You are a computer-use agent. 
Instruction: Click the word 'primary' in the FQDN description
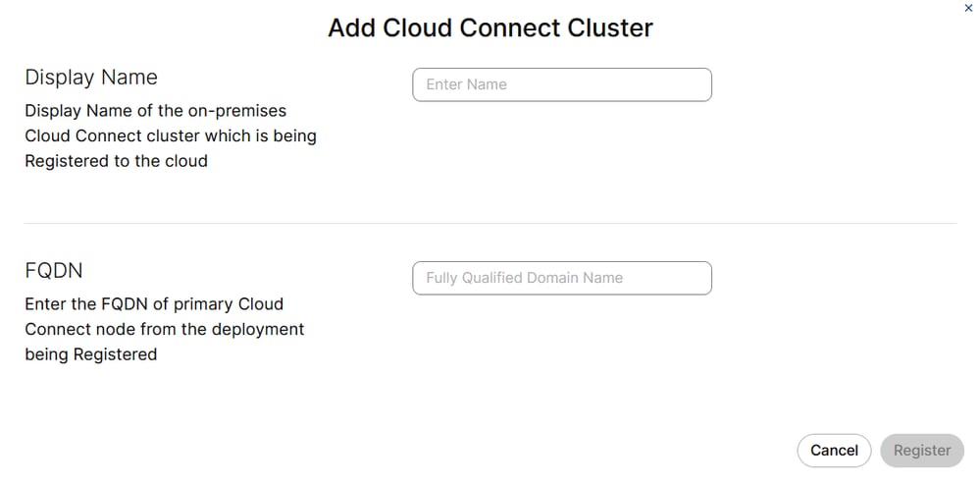pos(201,304)
